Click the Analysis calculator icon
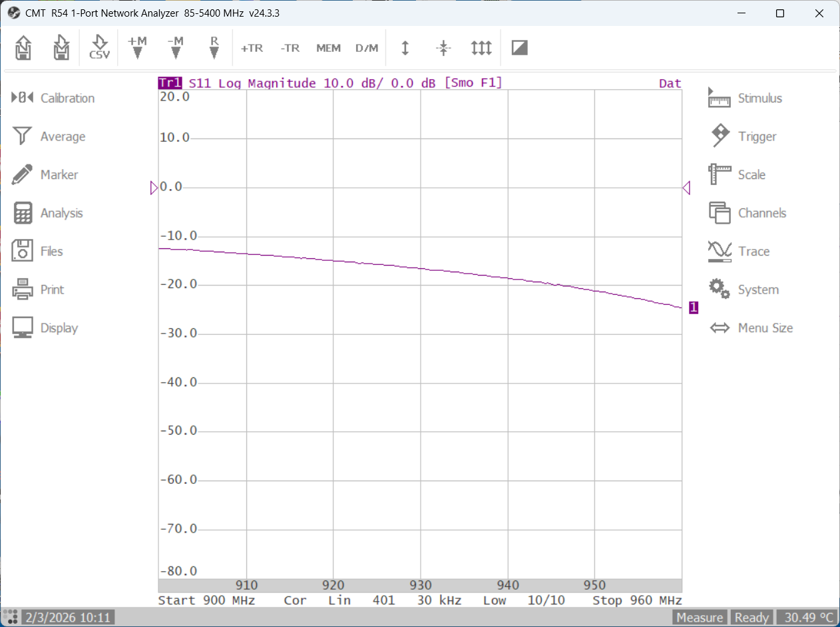The height and width of the screenshot is (627, 840). click(23, 213)
